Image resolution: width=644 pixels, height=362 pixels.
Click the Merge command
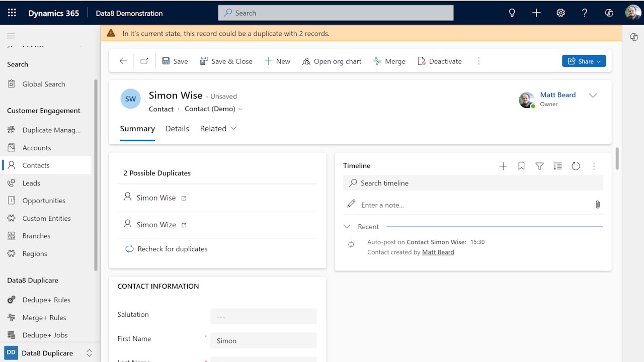[389, 61]
